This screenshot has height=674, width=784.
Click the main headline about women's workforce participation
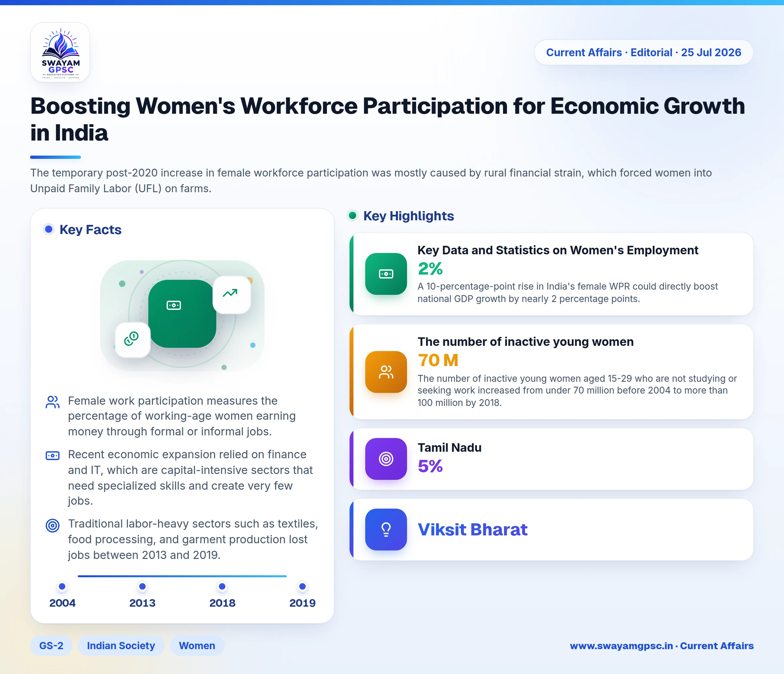pos(388,119)
